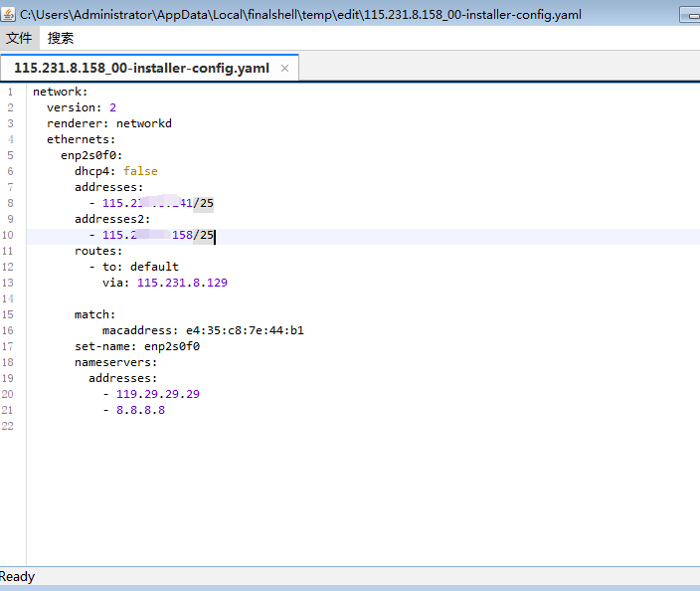
Task: Place cursor on "set-name: enp2s0f0" line
Action: coord(137,346)
